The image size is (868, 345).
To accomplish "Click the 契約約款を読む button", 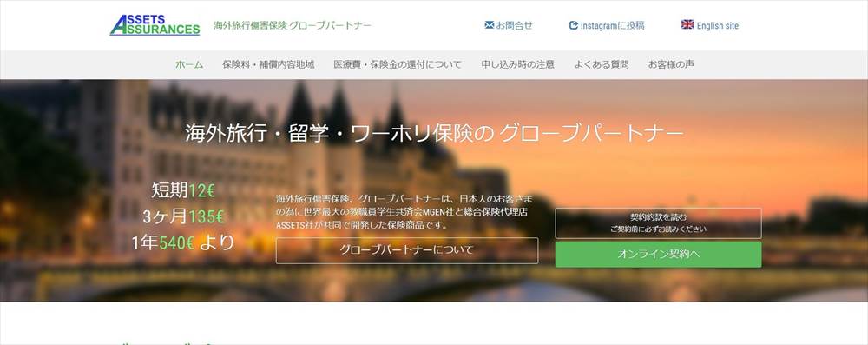I will pyautogui.click(x=658, y=223).
